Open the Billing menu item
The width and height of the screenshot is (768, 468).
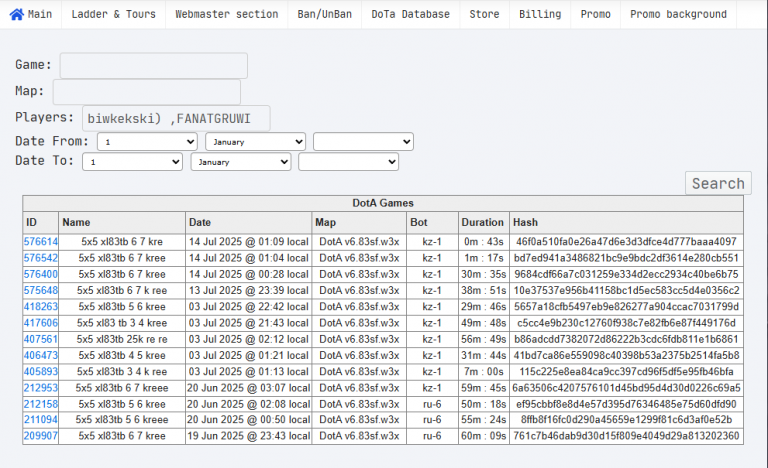(540, 14)
